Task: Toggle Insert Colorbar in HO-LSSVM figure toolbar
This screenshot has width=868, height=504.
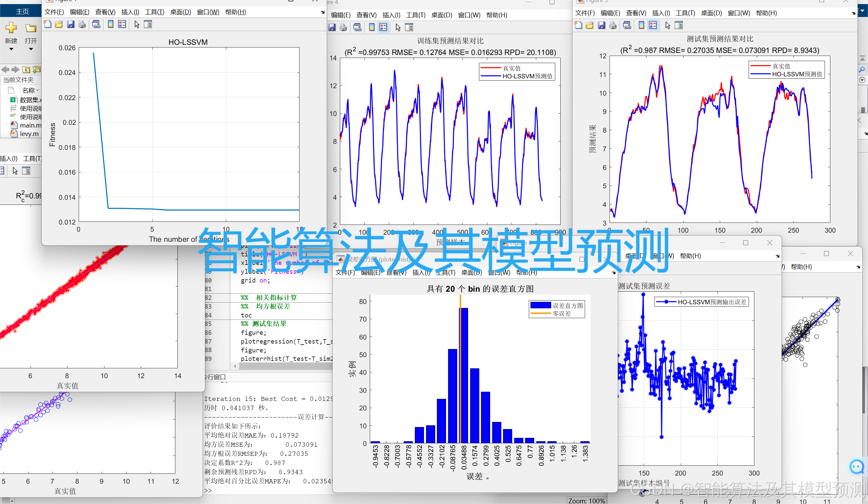Action: pos(111,24)
